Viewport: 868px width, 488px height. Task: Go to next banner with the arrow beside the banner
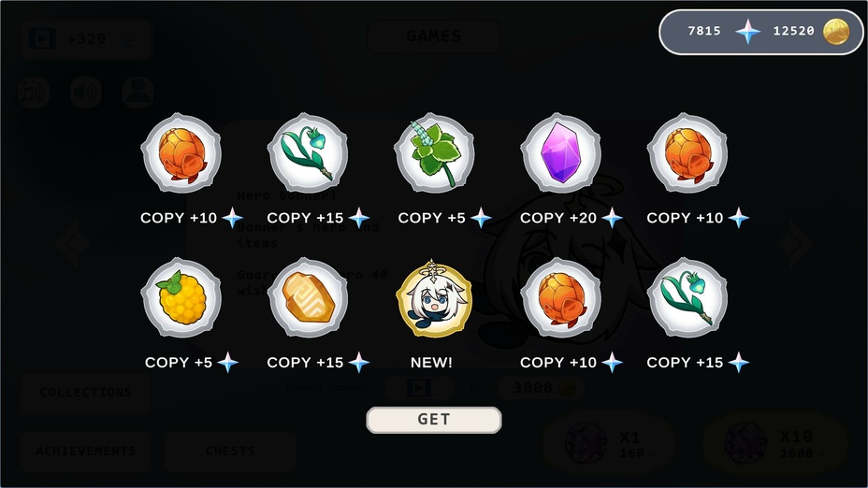click(x=795, y=243)
